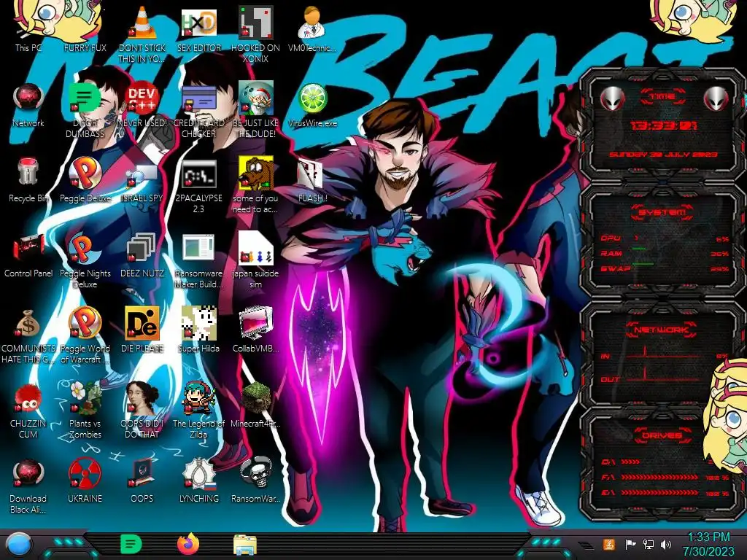Click the SUNDAY 30 JULY 2023 date text
The height and width of the screenshot is (560, 747).
click(663, 155)
